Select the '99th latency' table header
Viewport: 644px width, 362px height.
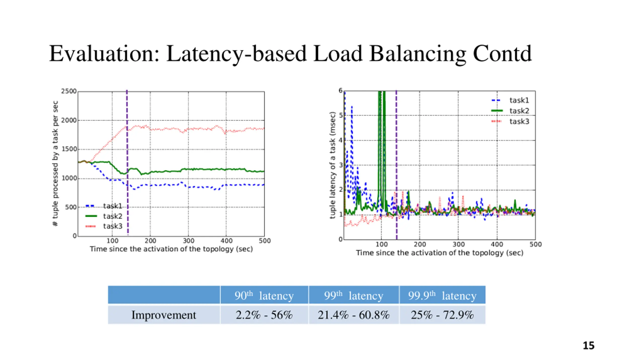pos(354,295)
